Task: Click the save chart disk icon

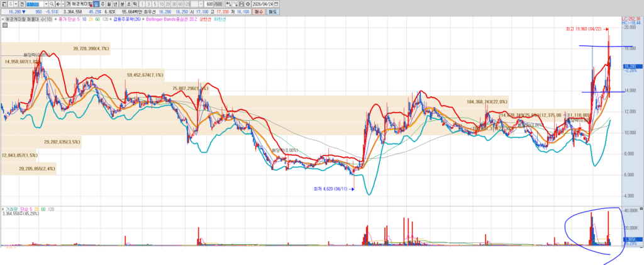Action: (241, 4)
